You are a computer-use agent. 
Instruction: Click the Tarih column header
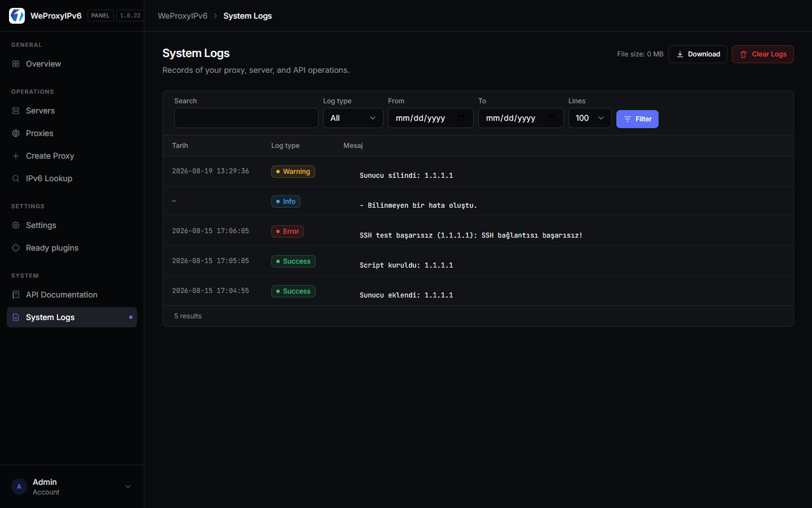coord(180,146)
